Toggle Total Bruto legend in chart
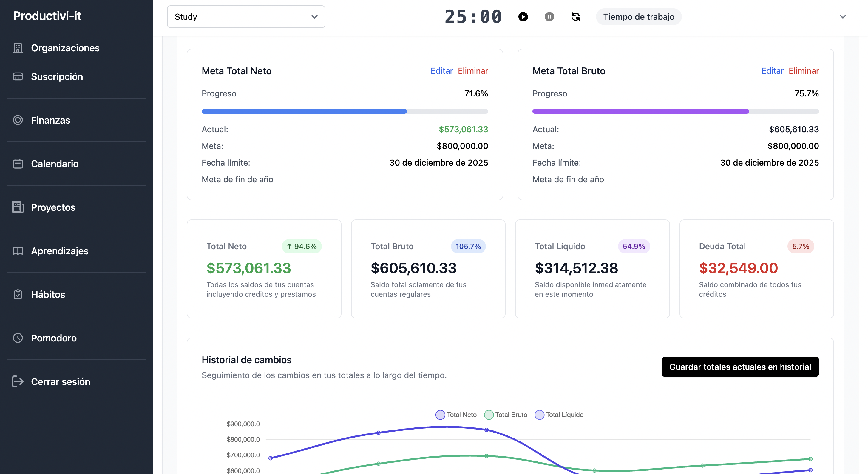This screenshot has width=868, height=474. 505,415
